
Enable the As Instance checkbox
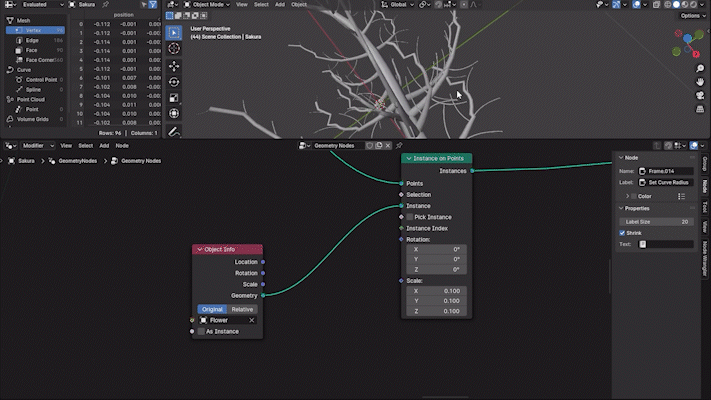(200, 331)
